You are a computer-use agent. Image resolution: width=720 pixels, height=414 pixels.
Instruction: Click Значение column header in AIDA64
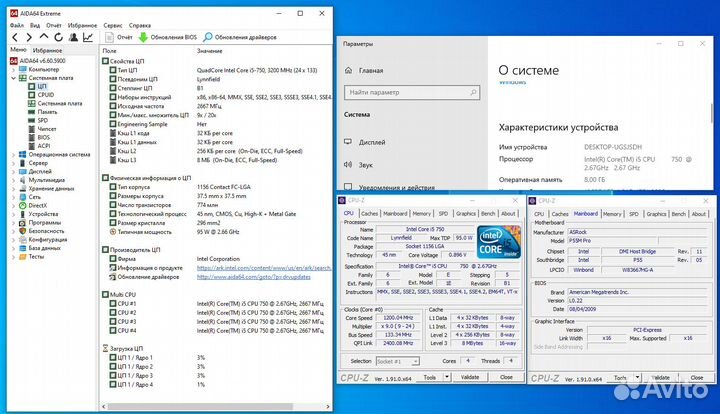coord(210,50)
